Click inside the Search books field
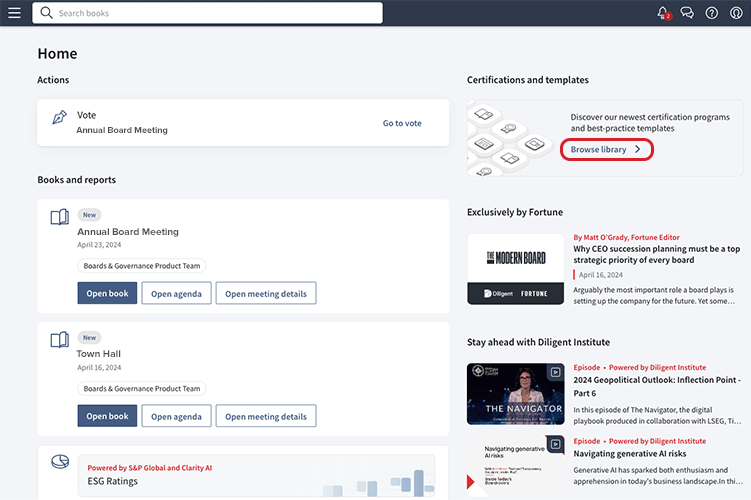This screenshot has height=500, width=751. [x=207, y=13]
